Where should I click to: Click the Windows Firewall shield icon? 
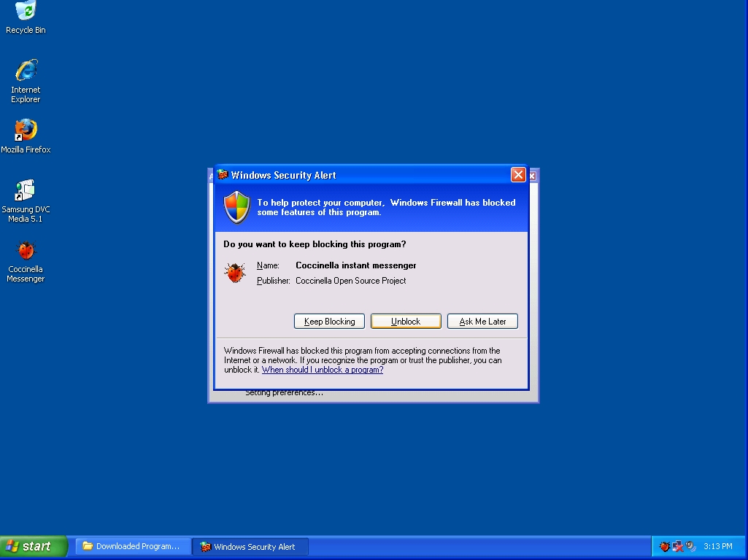(237, 207)
